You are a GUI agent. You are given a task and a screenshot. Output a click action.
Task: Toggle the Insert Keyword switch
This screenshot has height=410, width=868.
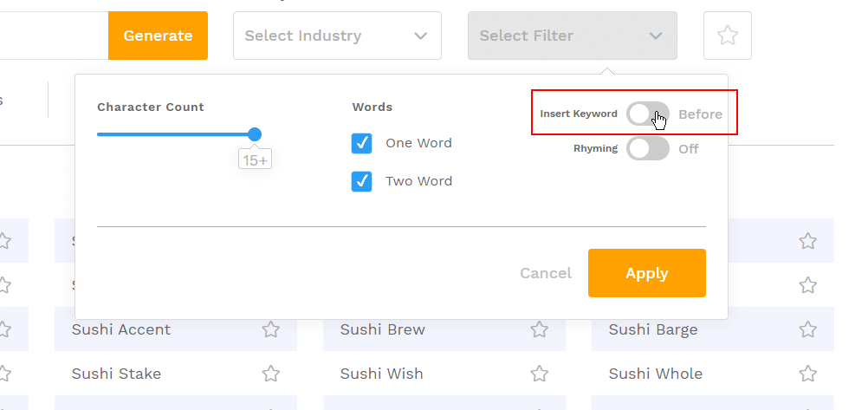tap(648, 114)
